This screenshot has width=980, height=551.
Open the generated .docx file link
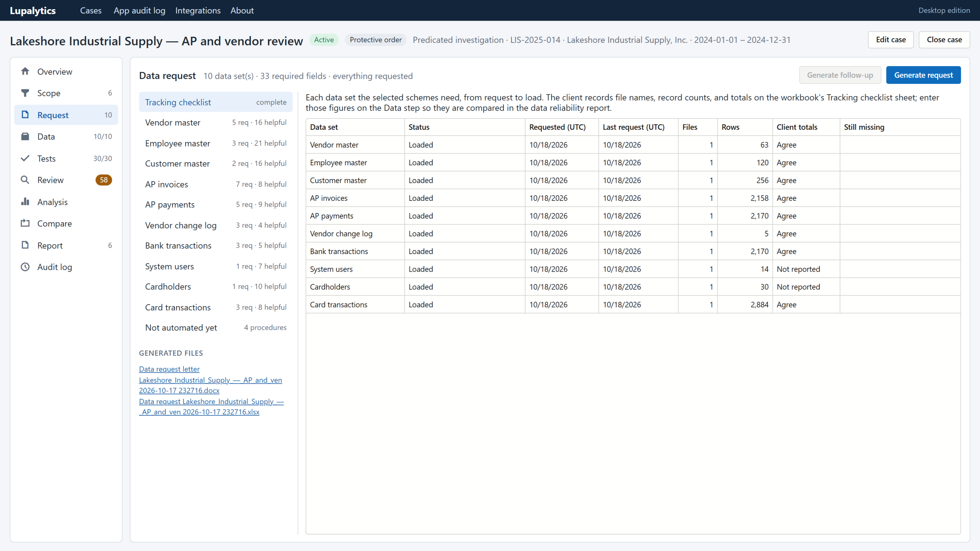point(211,385)
